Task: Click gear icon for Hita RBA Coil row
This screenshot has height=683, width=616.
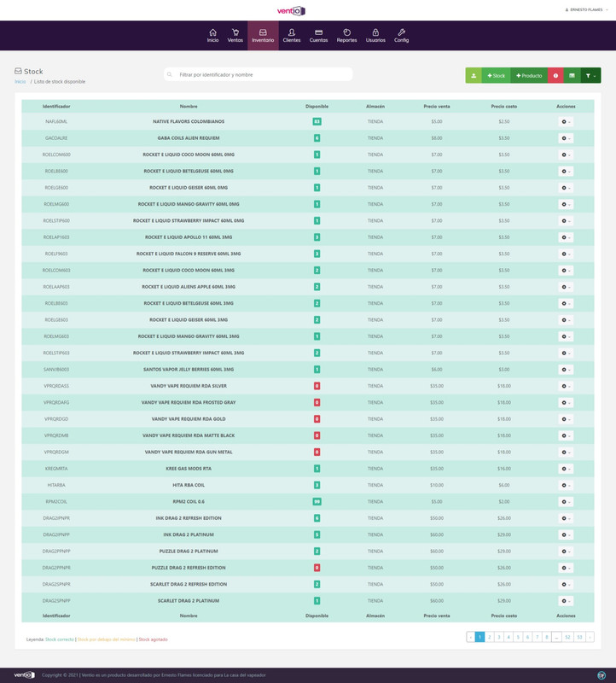Action: point(566,485)
